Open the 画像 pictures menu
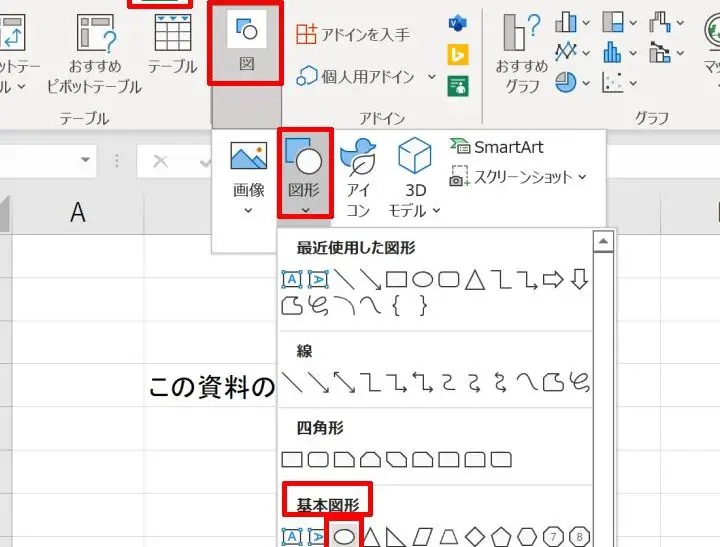This screenshot has width=720, height=547. coord(248,177)
